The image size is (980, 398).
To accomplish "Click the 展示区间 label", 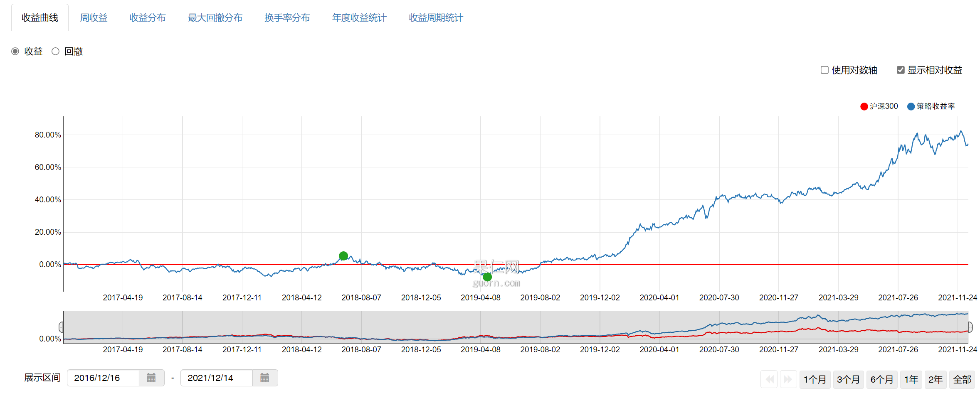I will tap(42, 378).
